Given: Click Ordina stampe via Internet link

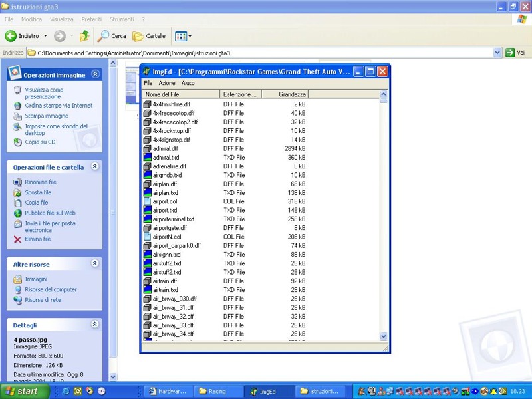Looking at the screenshot, I should [x=59, y=106].
